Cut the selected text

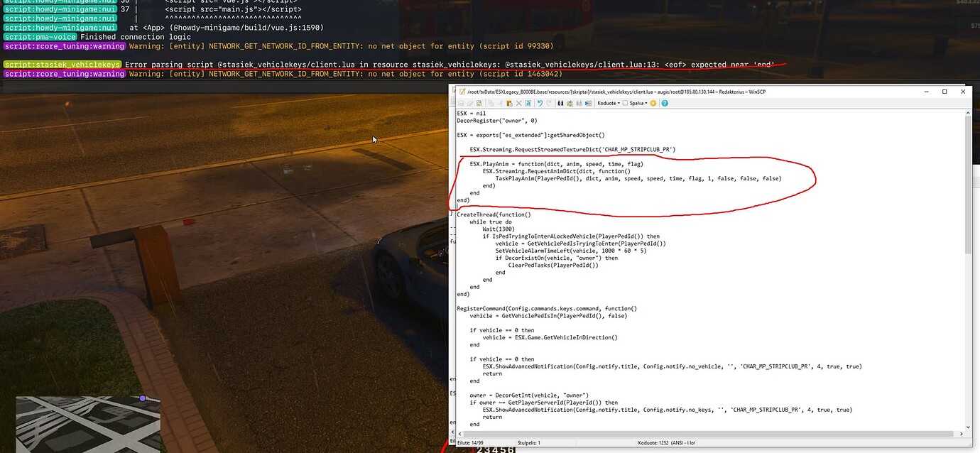pyautogui.click(x=501, y=103)
